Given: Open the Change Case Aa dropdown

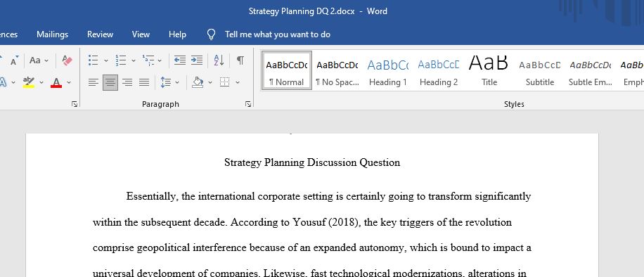Looking at the screenshot, I should click(39, 60).
